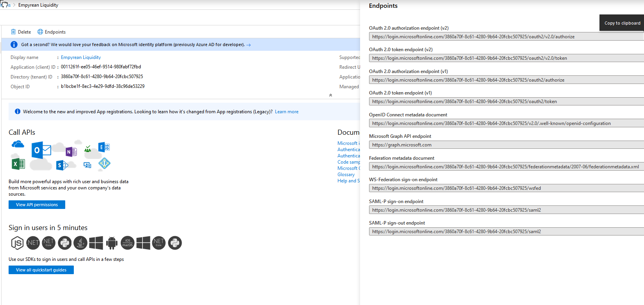Select the SAML-P sign-on endpoint field
Viewport: 644px width, 305px height.
506,210
